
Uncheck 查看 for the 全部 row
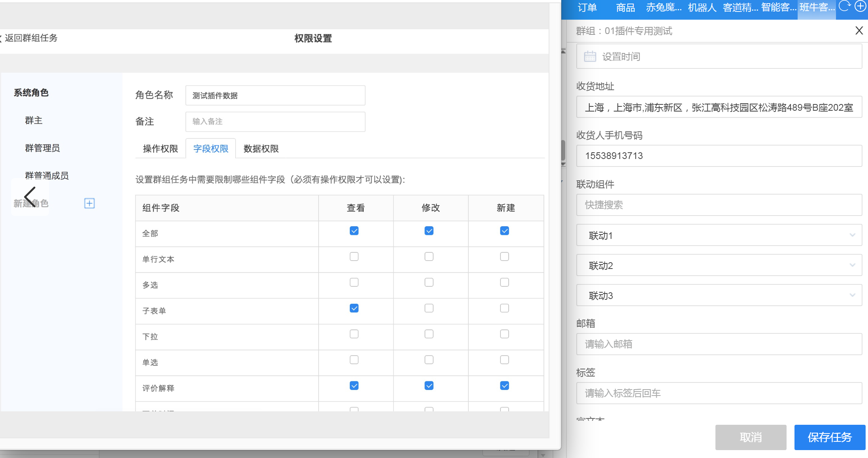click(x=354, y=231)
